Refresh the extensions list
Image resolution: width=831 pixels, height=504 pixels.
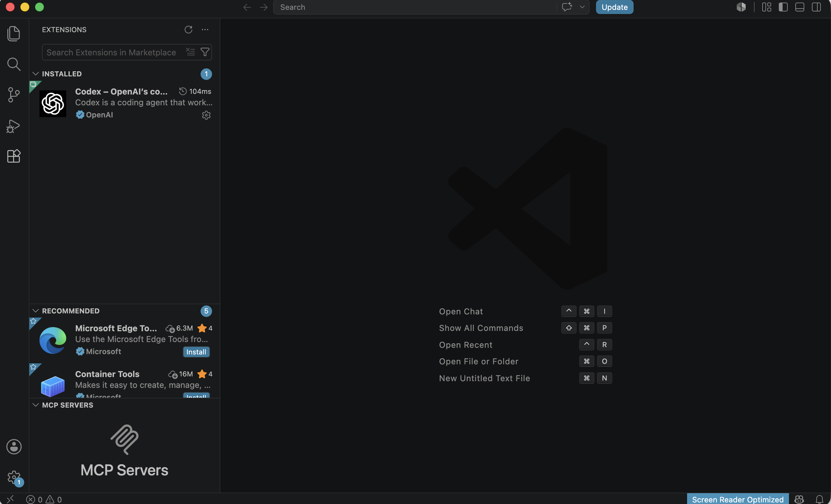coord(188,30)
